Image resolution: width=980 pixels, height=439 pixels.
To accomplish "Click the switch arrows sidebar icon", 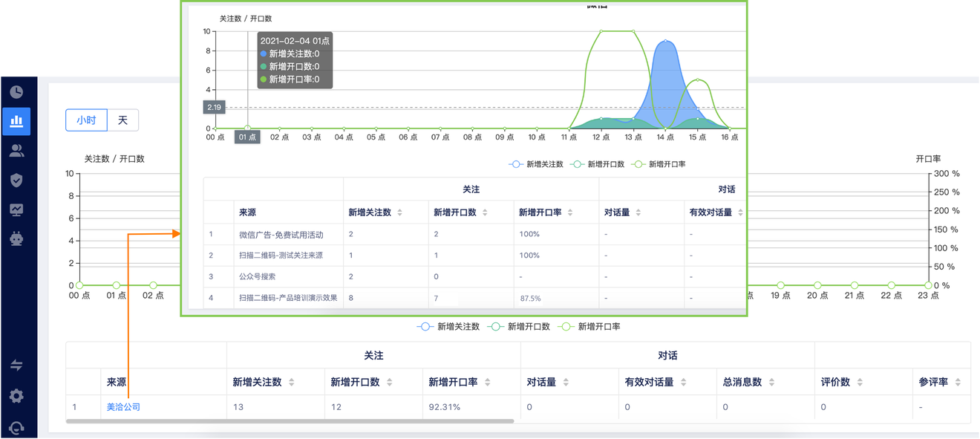I will [16, 365].
